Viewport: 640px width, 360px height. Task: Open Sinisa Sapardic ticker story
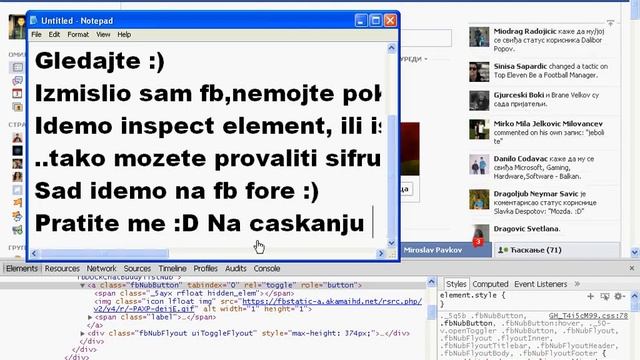point(543,71)
